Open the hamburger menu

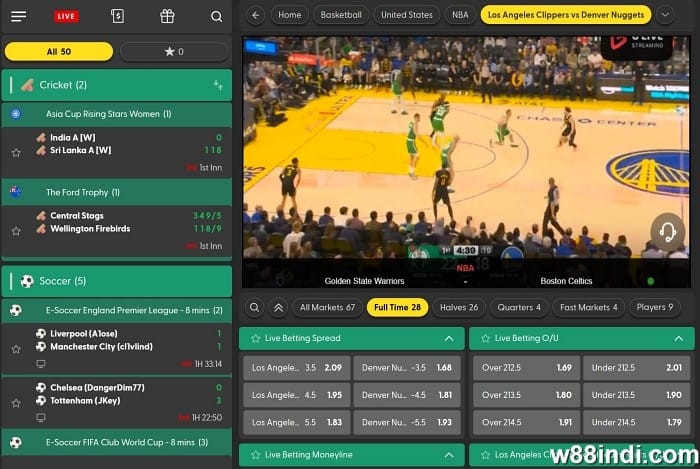click(18, 17)
